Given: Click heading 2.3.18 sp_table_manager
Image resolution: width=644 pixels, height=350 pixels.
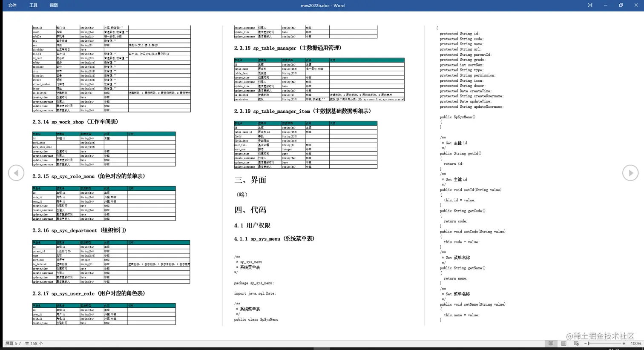Looking at the screenshot, I should coord(288,48).
